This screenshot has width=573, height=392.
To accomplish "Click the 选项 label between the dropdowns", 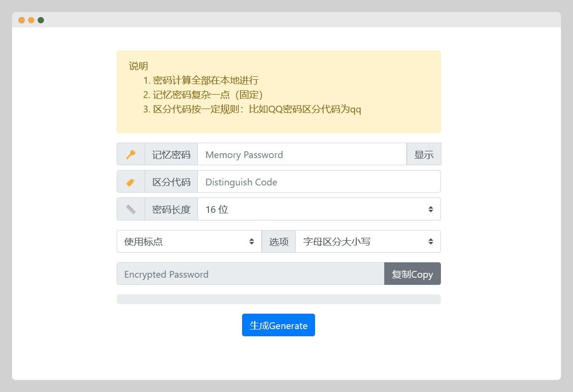I will 279,241.
